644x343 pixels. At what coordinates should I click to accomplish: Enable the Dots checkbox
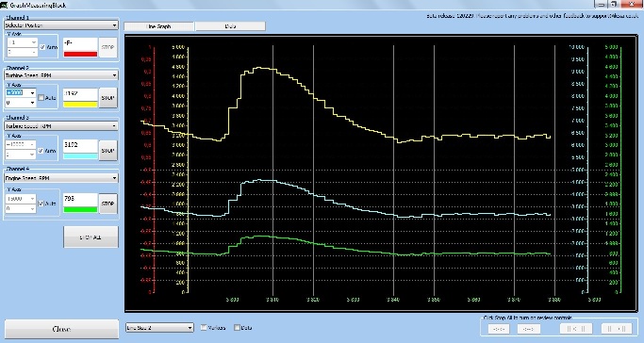pos(237,327)
